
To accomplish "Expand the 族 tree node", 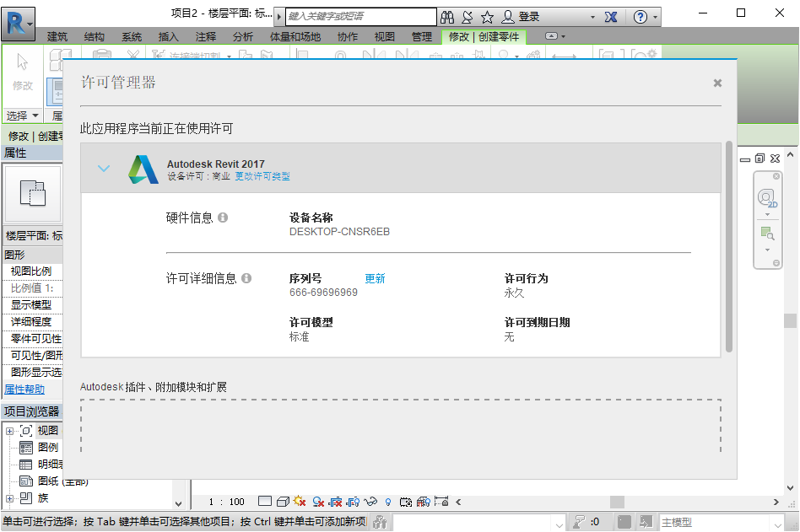I will point(9,498).
